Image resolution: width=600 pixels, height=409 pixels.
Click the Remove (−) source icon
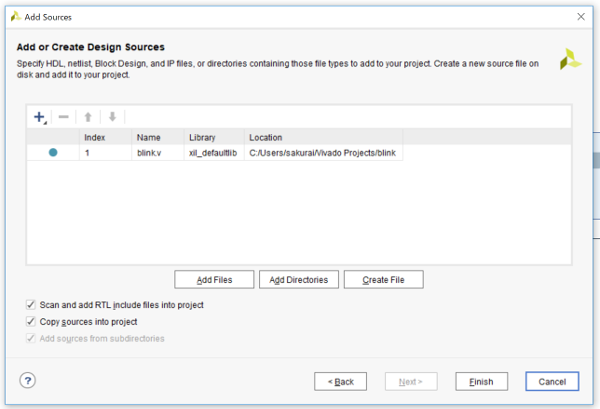[63, 117]
